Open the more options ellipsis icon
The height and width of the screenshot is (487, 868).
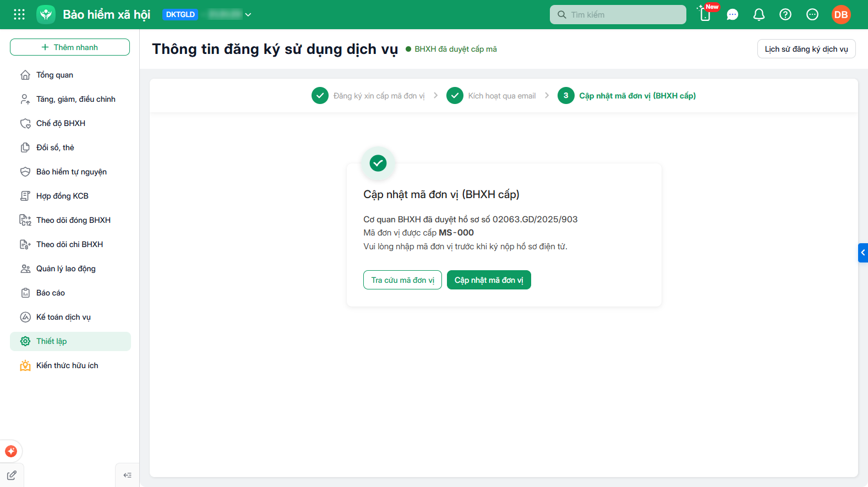coord(812,14)
